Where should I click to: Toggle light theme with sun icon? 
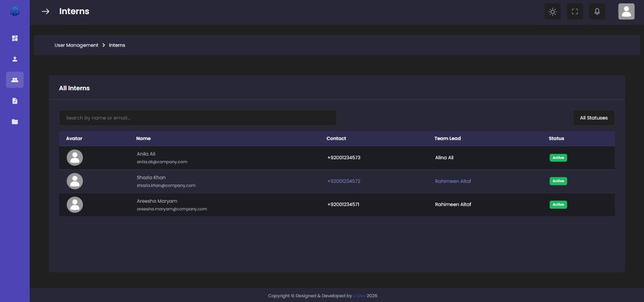pos(553,12)
